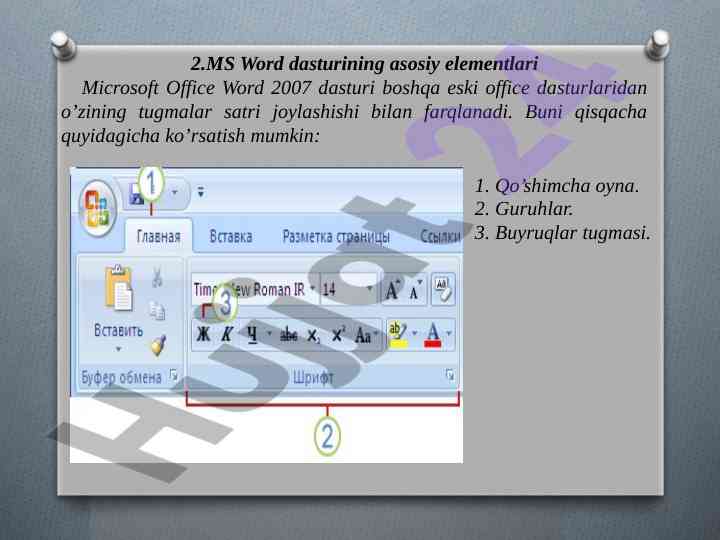Image resolution: width=720 pixels, height=540 pixels.
Task: Expand the Вставить dropdown arrow
Action: 118,349
